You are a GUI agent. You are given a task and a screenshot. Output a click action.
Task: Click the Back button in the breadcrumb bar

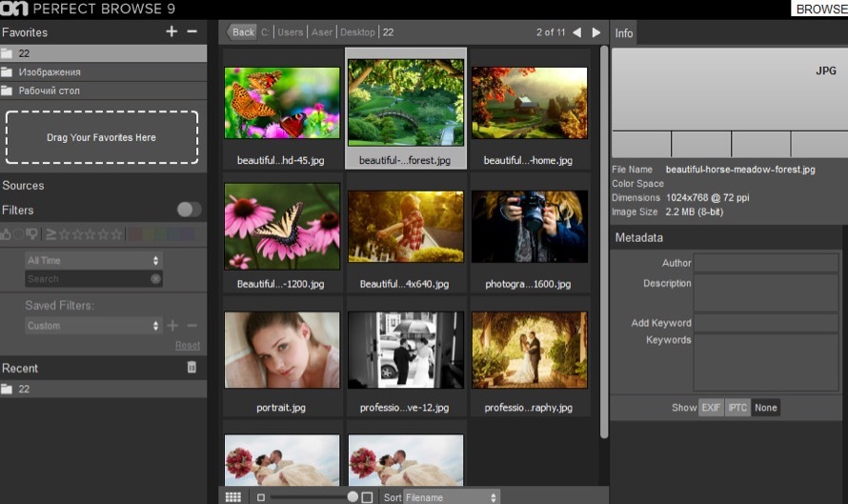[x=242, y=32]
